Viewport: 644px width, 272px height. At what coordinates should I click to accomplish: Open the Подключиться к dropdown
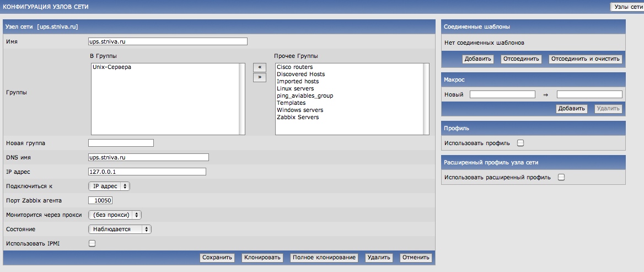click(109, 186)
